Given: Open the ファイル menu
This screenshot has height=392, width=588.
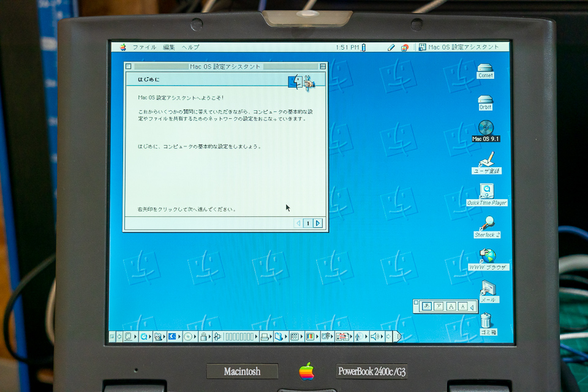Looking at the screenshot, I should pyautogui.click(x=144, y=47).
